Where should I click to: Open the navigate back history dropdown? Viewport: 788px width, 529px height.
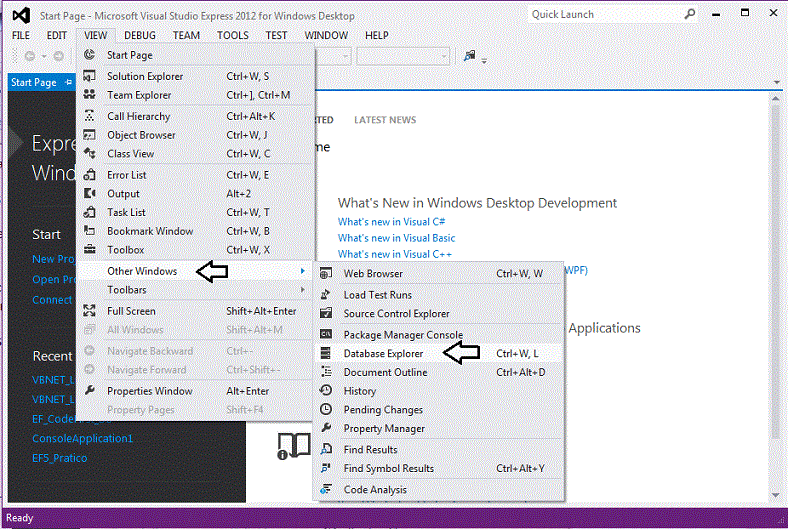[44, 56]
